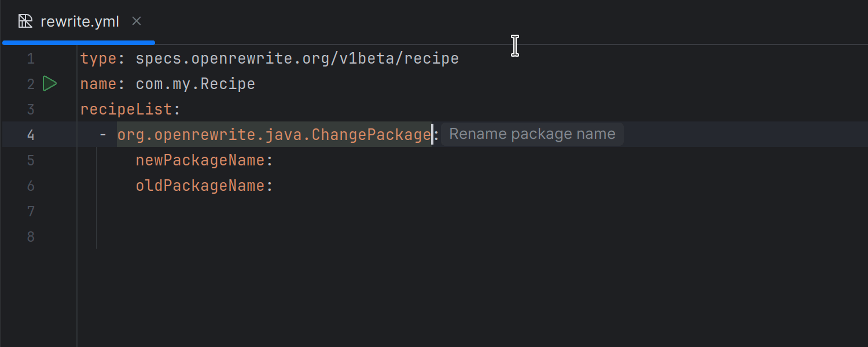Image resolution: width=868 pixels, height=347 pixels.
Task: Click line number 8 in the gutter
Action: pos(31,237)
